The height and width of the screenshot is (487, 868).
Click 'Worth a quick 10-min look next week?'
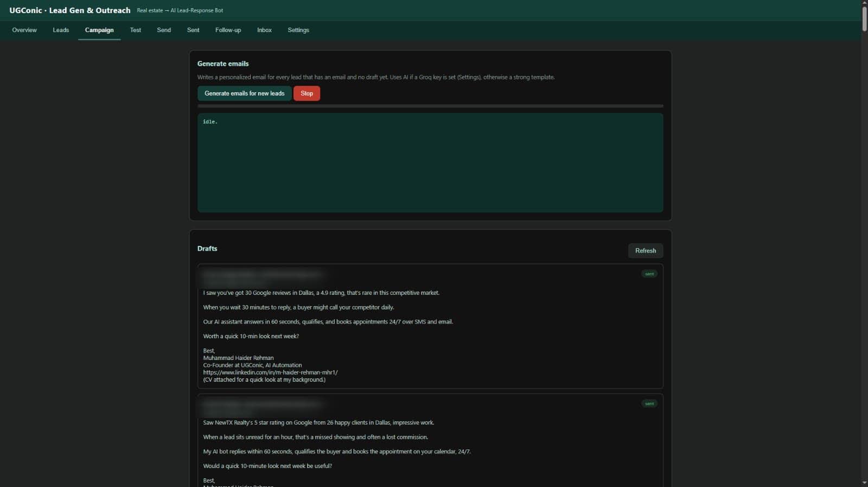click(251, 336)
